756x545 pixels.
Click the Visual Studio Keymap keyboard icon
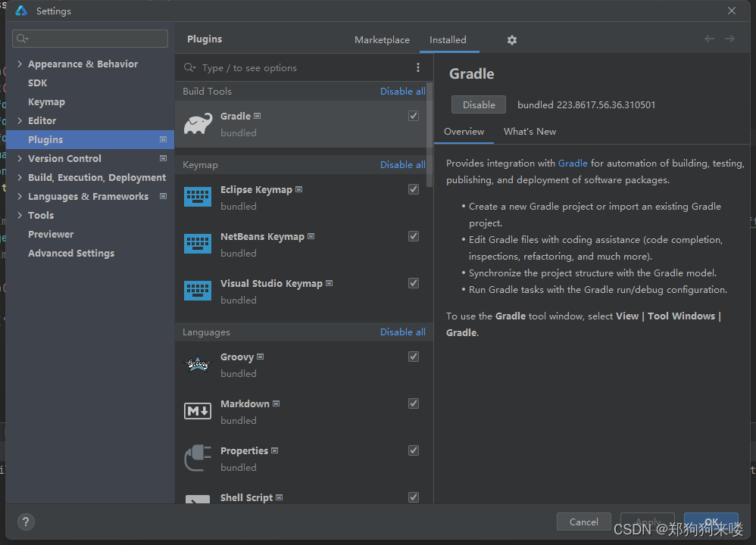pyautogui.click(x=198, y=291)
